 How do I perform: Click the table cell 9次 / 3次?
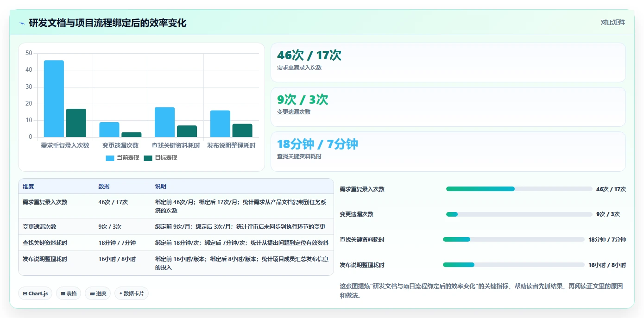pos(110,227)
